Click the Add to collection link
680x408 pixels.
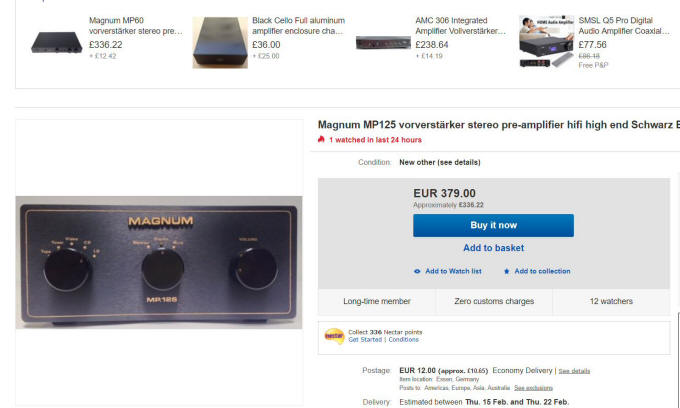click(x=542, y=271)
